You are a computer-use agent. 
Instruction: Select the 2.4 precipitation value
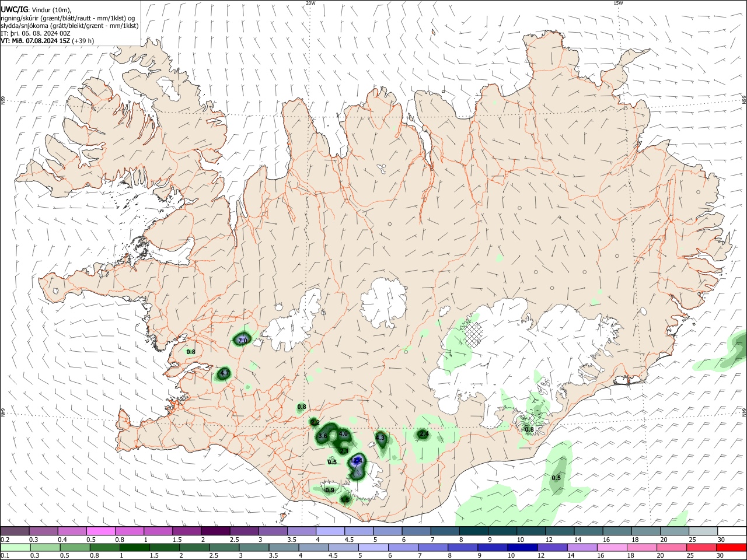(424, 434)
